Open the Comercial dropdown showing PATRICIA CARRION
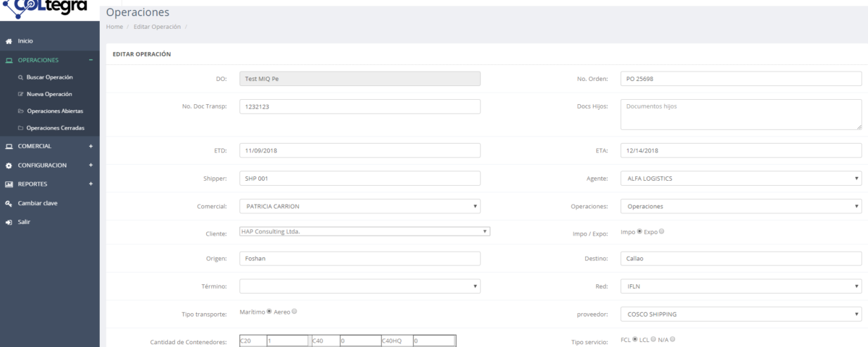The image size is (868, 347). [360, 206]
